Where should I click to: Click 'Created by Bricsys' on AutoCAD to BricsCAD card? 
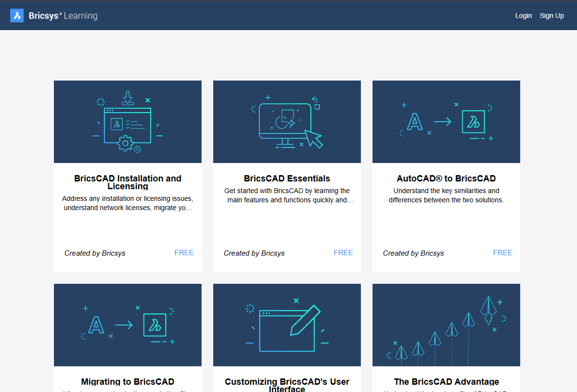point(414,253)
